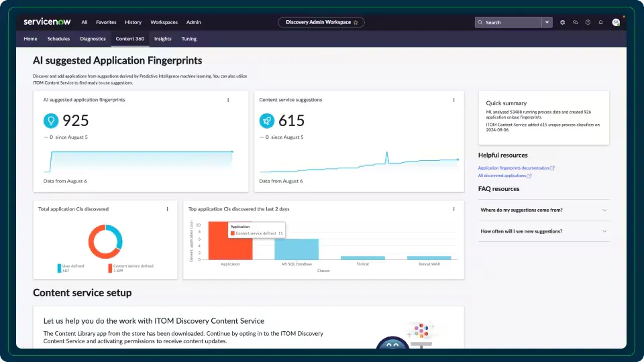Open the Workspaces menu

tap(164, 22)
